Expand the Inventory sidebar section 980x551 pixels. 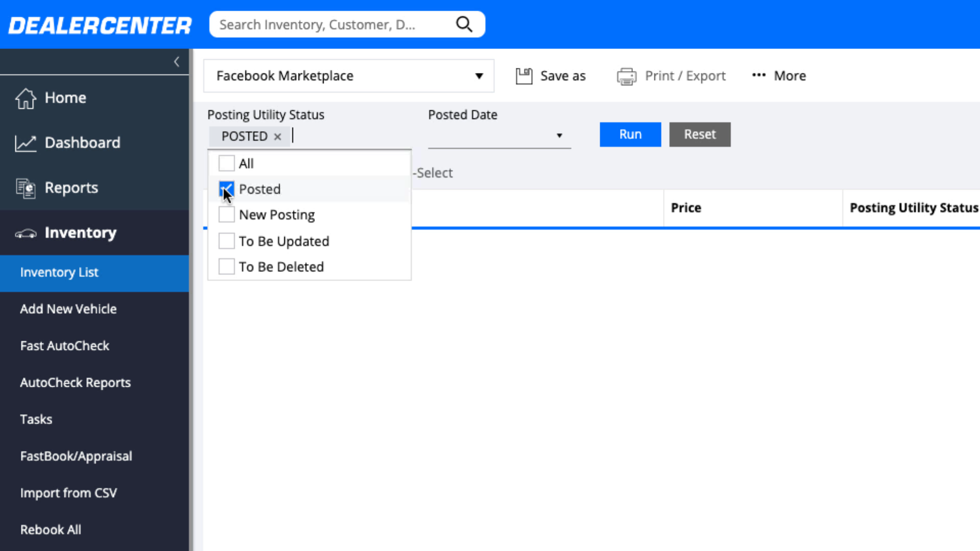click(94, 233)
